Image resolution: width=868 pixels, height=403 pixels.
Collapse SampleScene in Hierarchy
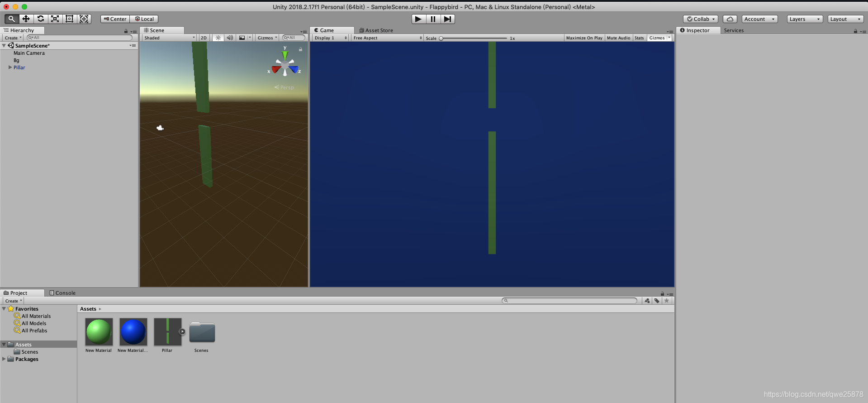coord(4,46)
